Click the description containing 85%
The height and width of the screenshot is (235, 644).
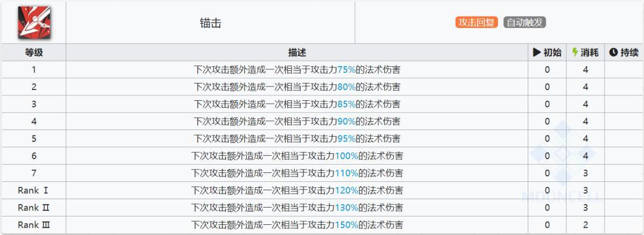297,104
